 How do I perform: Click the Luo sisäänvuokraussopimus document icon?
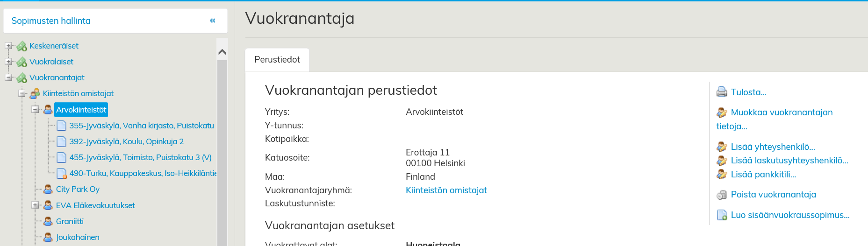point(722,215)
